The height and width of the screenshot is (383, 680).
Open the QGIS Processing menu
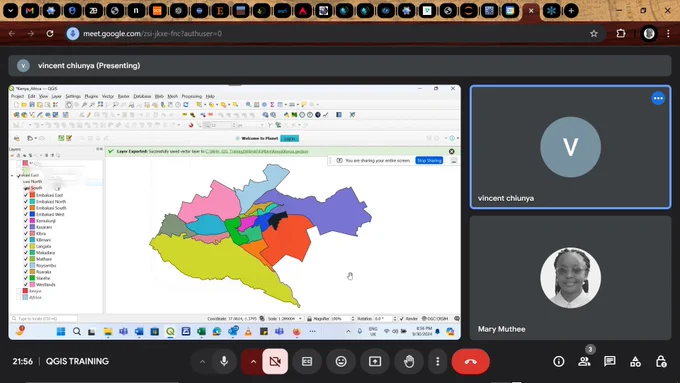click(x=192, y=96)
